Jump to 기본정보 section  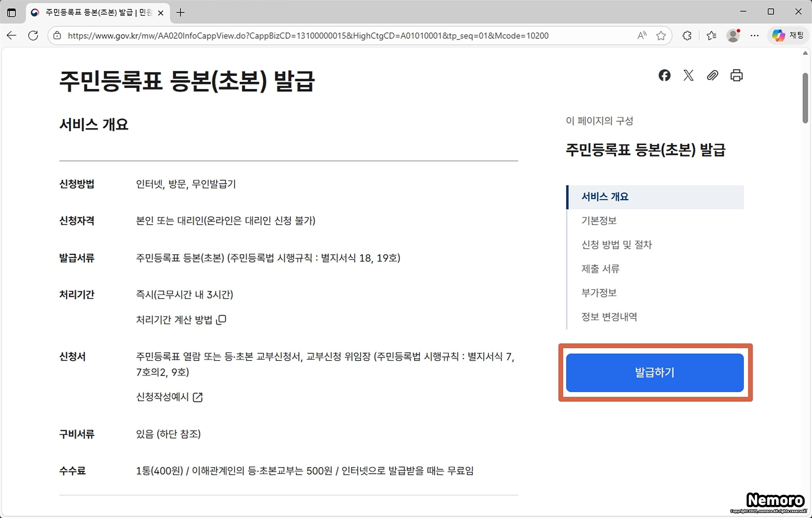click(x=599, y=221)
